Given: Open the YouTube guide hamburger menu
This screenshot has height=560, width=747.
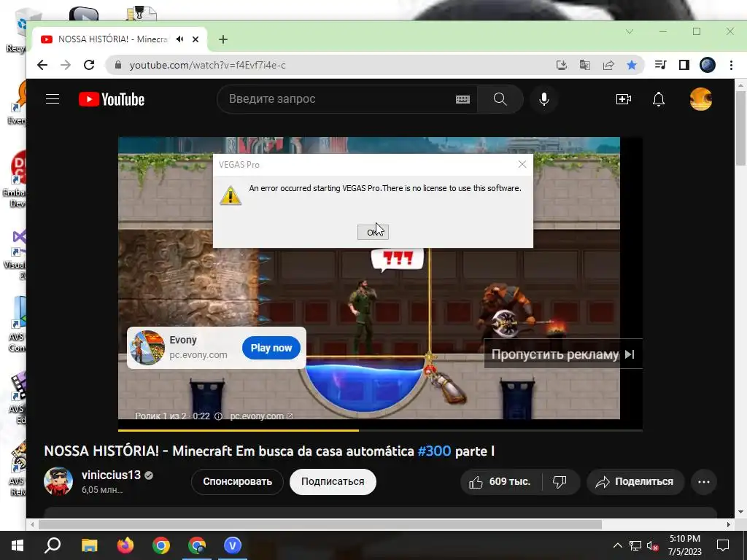Looking at the screenshot, I should coord(53,99).
